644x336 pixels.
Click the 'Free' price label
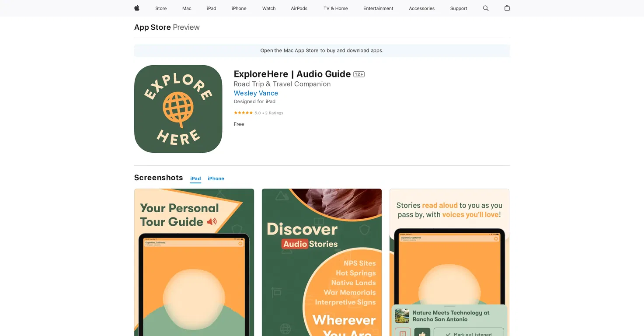pyautogui.click(x=239, y=124)
